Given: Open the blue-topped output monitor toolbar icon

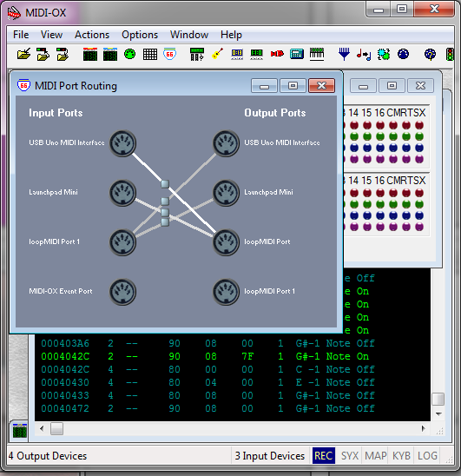Looking at the screenshot, I should coord(110,55).
